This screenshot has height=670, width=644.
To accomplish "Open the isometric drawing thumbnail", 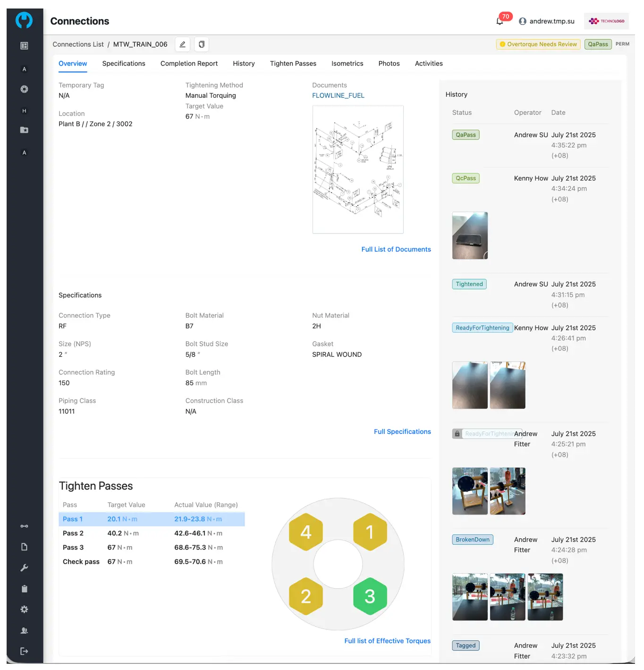I will pyautogui.click(x=358, y=169).
